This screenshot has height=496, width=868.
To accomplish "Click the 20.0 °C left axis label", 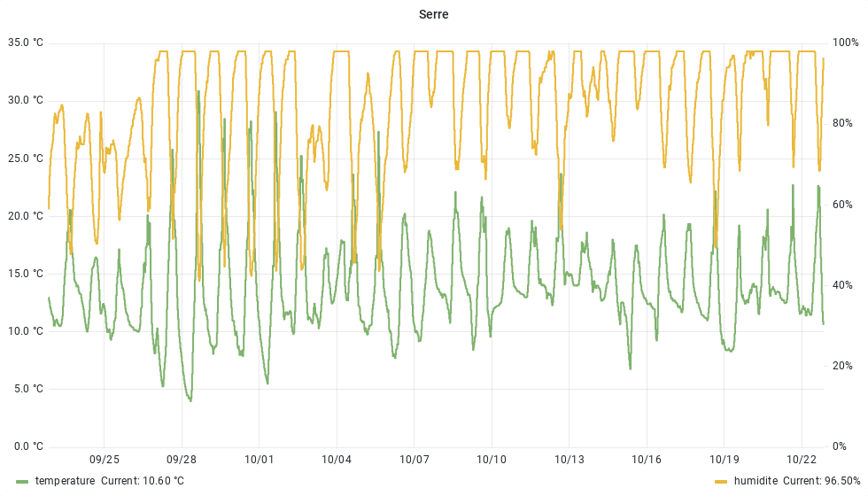I will click(25, 216).
